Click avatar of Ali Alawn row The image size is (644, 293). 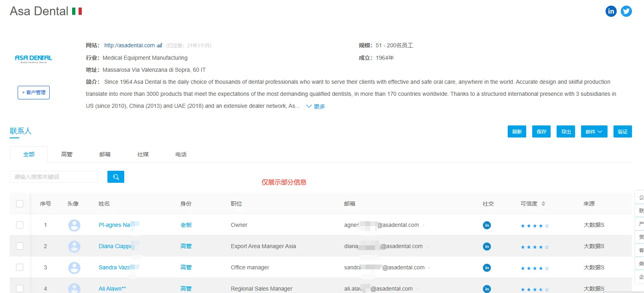pyautogui.click(x=74, y=288)
